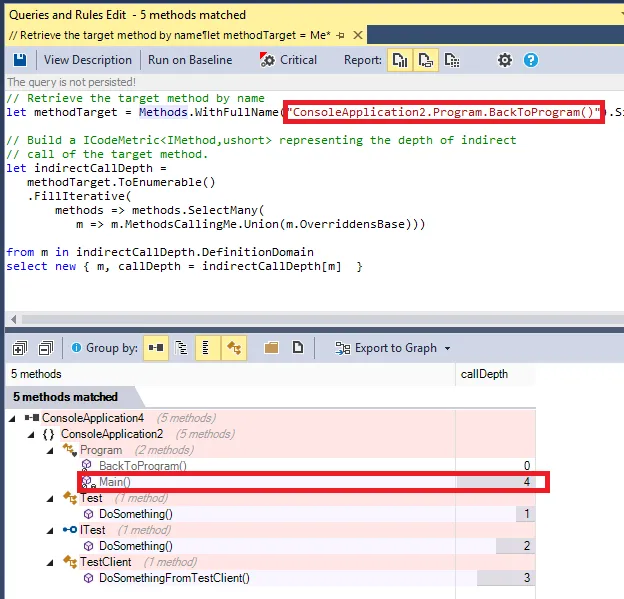Screen dimensions: 624x599
Task: Select ConsoleApplication2 namespace row
Action: 271,434
